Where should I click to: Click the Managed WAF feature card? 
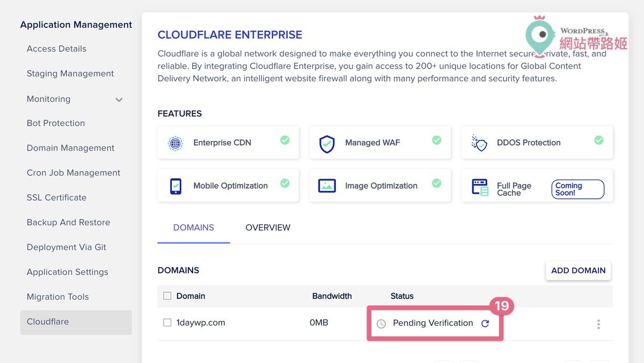pyautogui.click(x=380, y=143)
